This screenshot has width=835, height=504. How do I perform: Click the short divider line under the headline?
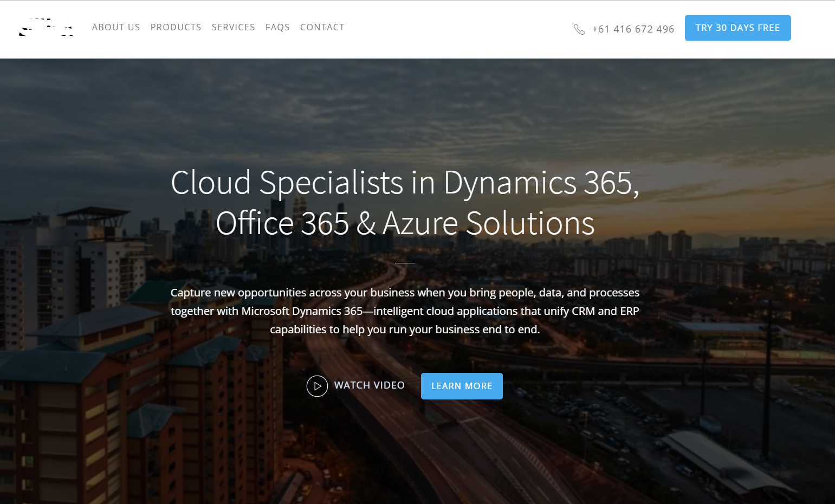(x=405, y=263)
